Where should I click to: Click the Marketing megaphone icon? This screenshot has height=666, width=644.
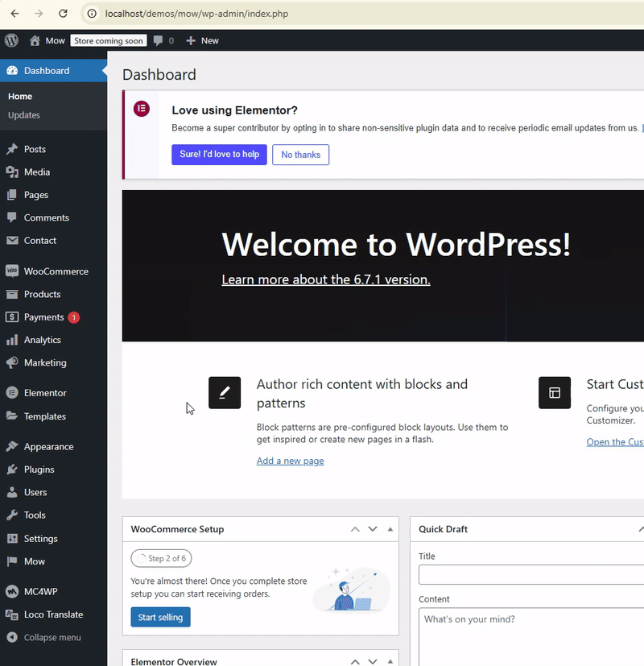point(12,362)
